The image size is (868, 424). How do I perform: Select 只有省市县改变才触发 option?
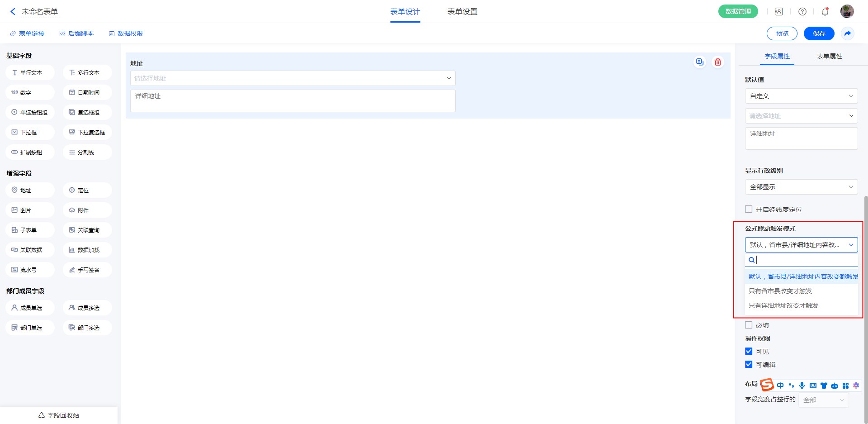click(780, 291)
